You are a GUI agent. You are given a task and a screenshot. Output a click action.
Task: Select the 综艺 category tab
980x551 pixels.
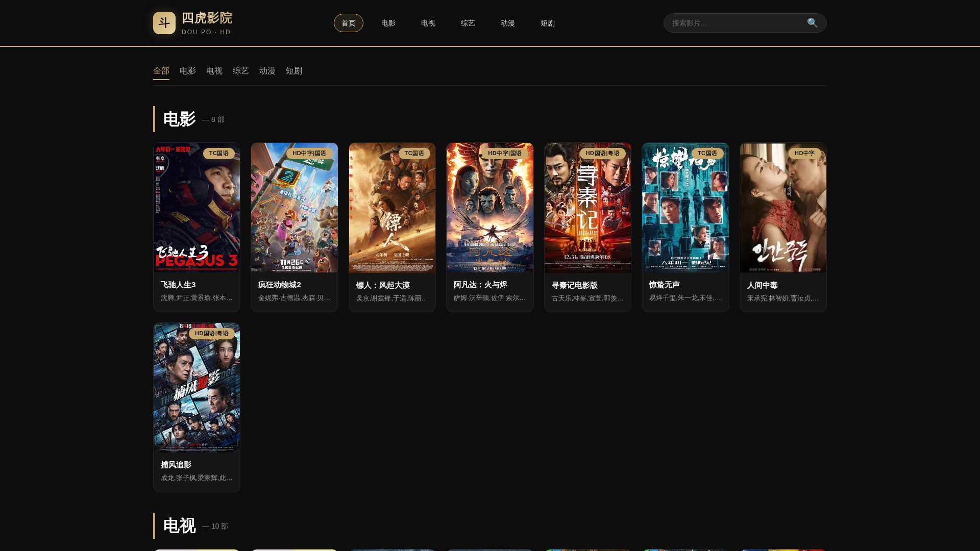tap(241, 71)
